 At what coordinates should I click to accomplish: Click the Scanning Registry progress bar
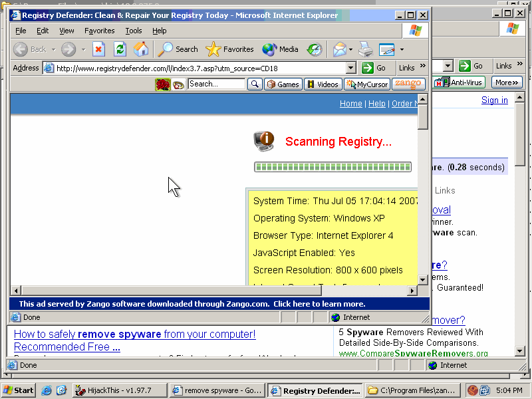click(x=333, y=167)
